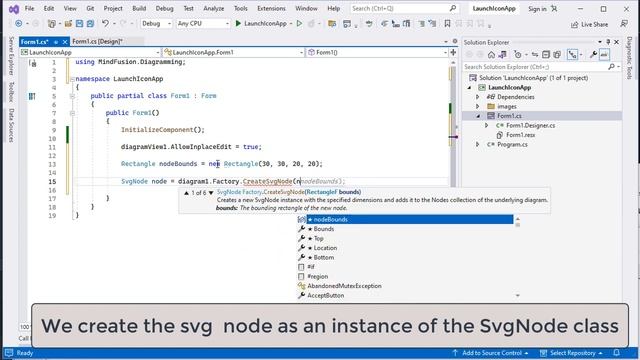Click Solution Explorer Home icon

[491, 55]
